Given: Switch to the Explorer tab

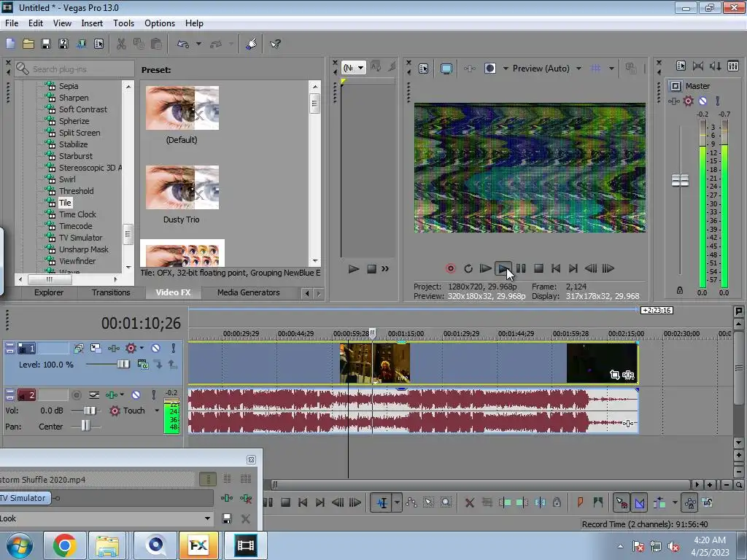Looking at the screenshot, I should [49, 292].
